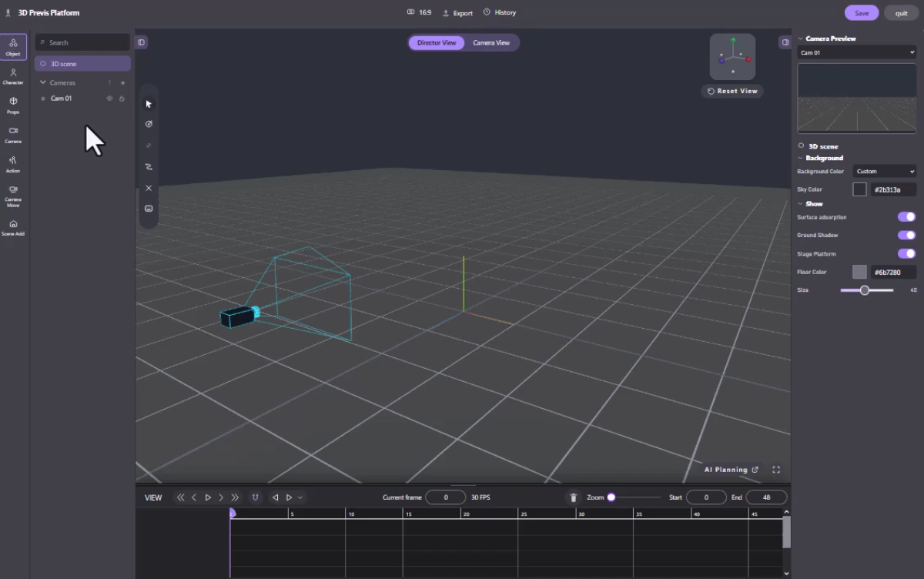This screenshot has width=924, height=579.
Task: Select 3D scene item in object list
Action: pos(82,64)
